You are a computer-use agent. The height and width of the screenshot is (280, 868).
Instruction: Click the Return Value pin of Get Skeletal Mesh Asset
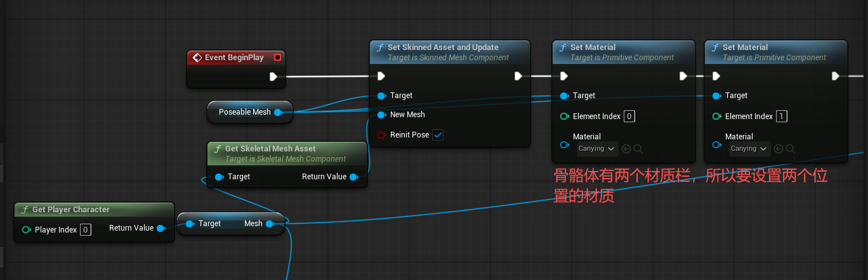[x=353, y=177]
